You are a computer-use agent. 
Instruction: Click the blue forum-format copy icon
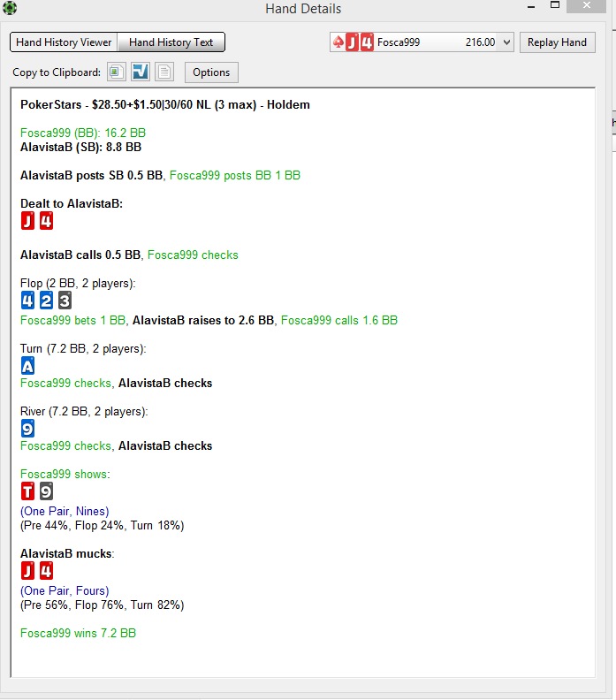[x=141, y=72]
